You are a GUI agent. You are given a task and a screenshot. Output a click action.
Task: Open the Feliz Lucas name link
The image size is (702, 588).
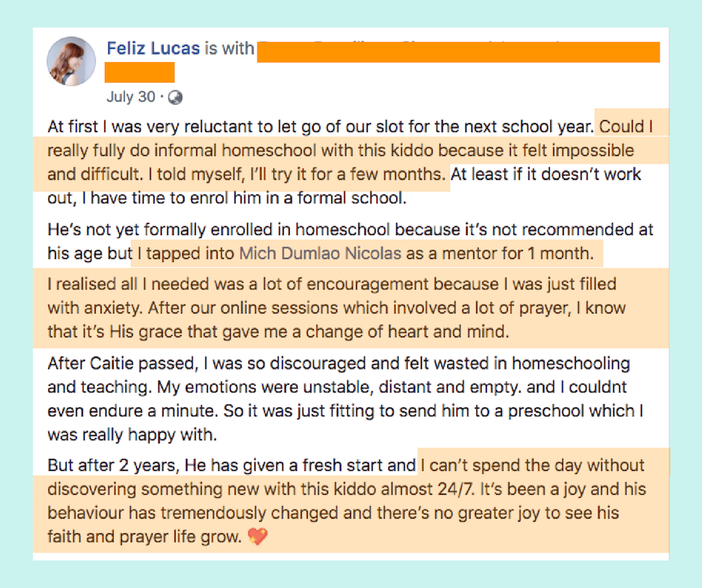click(x=153, y=49)
